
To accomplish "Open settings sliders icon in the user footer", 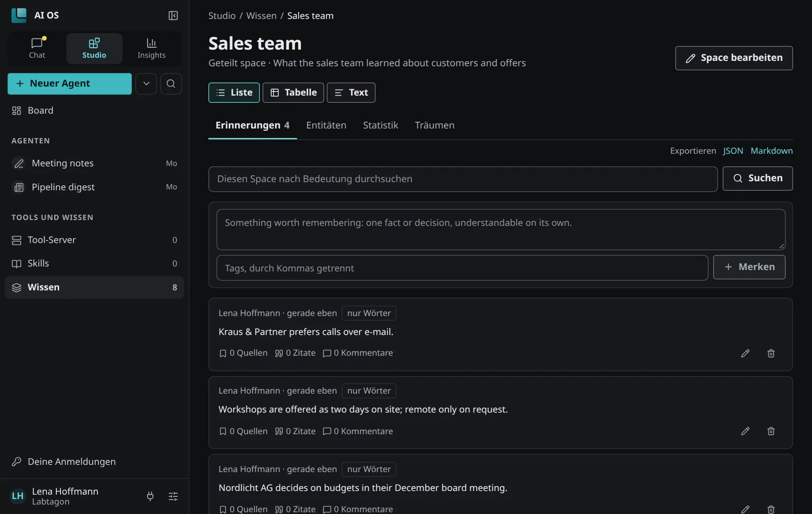I will (173, 496).
